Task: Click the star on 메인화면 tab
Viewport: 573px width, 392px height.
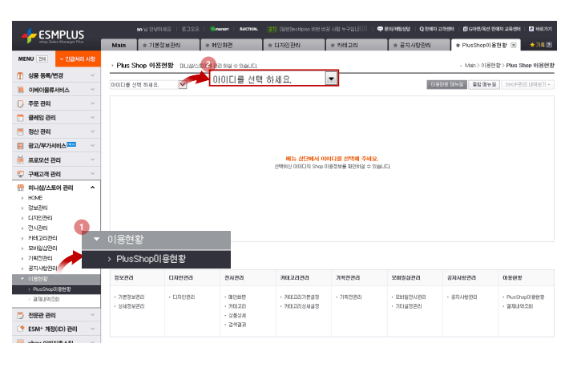Action: [x=208, y=46]
